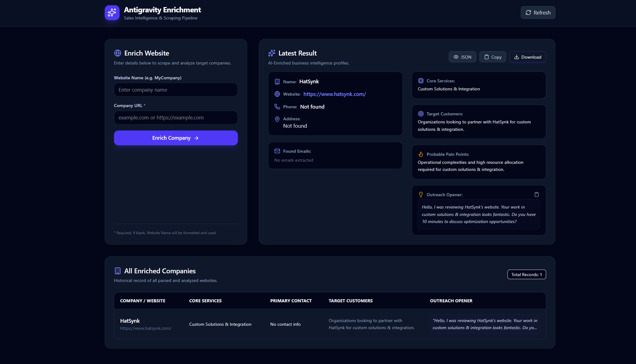Click Custom Solutions & Integration table cell
636x364 pixels.
[220, 324]
